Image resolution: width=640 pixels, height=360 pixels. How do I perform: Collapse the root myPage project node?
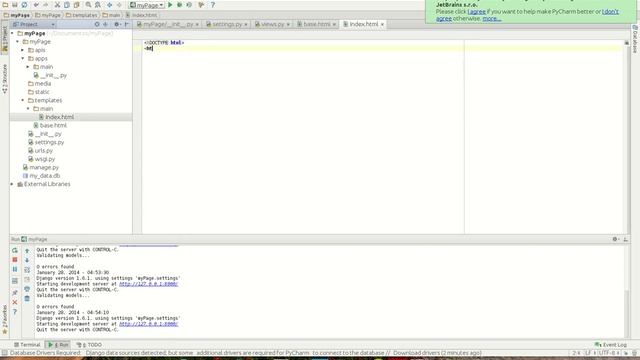[12, 33]
